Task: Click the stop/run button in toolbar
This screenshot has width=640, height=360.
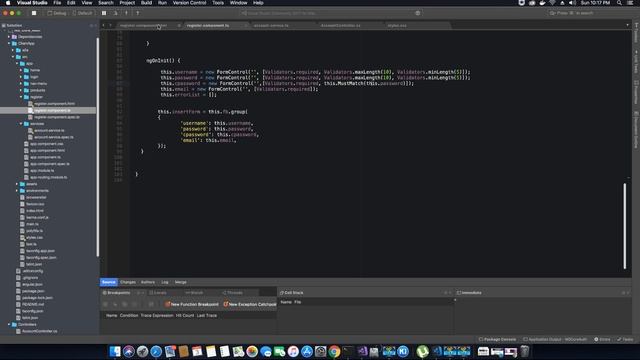Action: 34,13
